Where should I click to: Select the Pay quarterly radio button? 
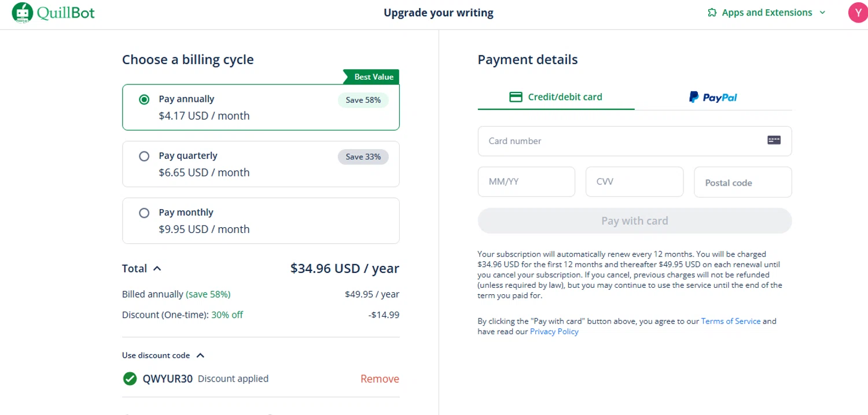(x=144, y=156)
